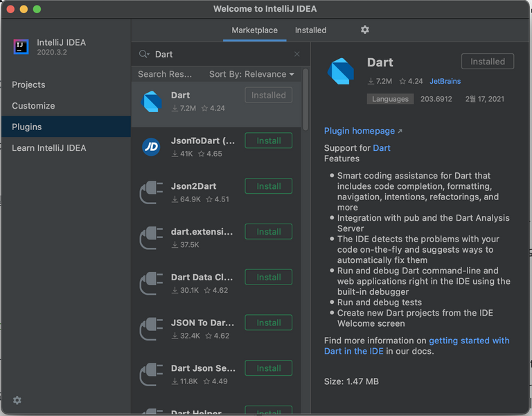Click the Dart plugin icon in results
The width and height of the screenshot is (532, 416).
click(151, 101)
